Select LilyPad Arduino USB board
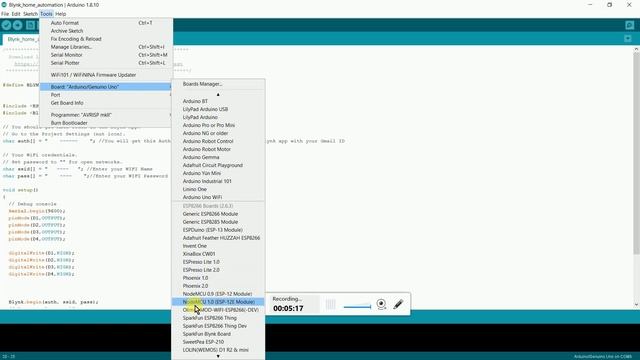640x360 pixels. (x=218, y=109)
